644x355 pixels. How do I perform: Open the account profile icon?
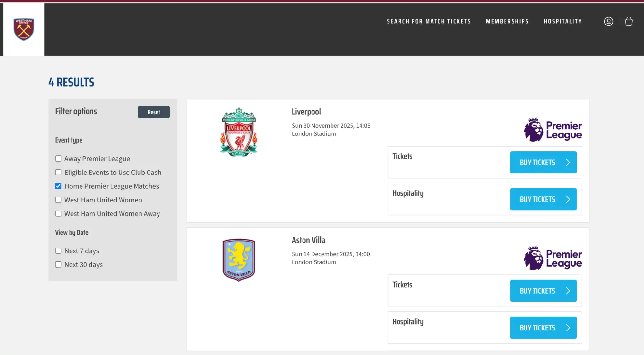609,21
